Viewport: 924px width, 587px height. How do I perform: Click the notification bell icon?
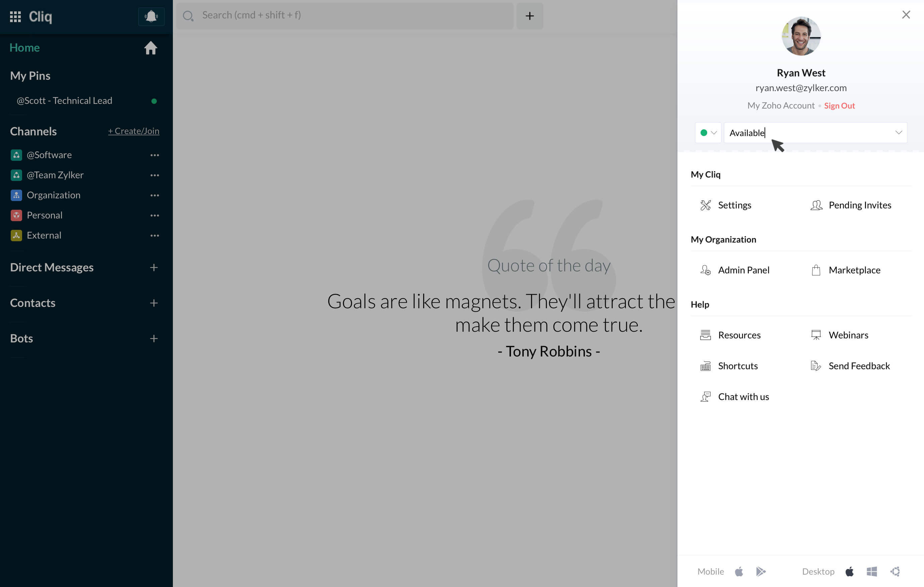click(x=151, y=16)
